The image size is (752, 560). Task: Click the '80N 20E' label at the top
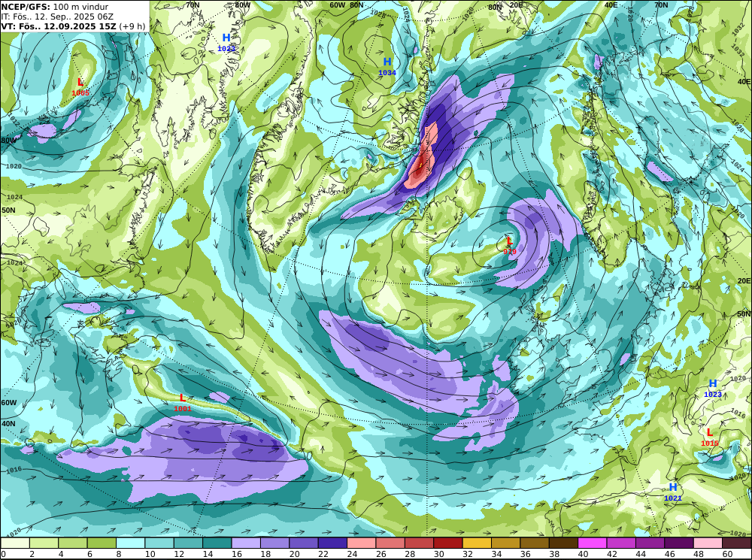click(505, 7)
